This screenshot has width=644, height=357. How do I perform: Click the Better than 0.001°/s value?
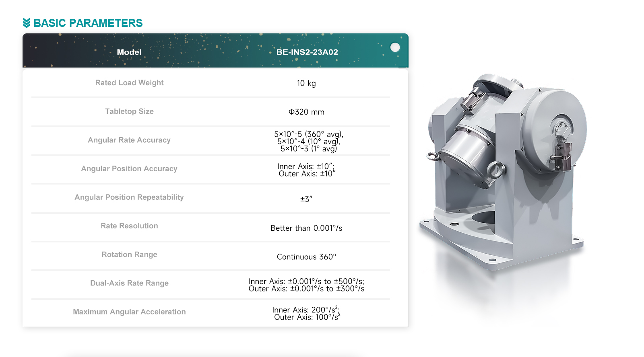pos(306,228)
